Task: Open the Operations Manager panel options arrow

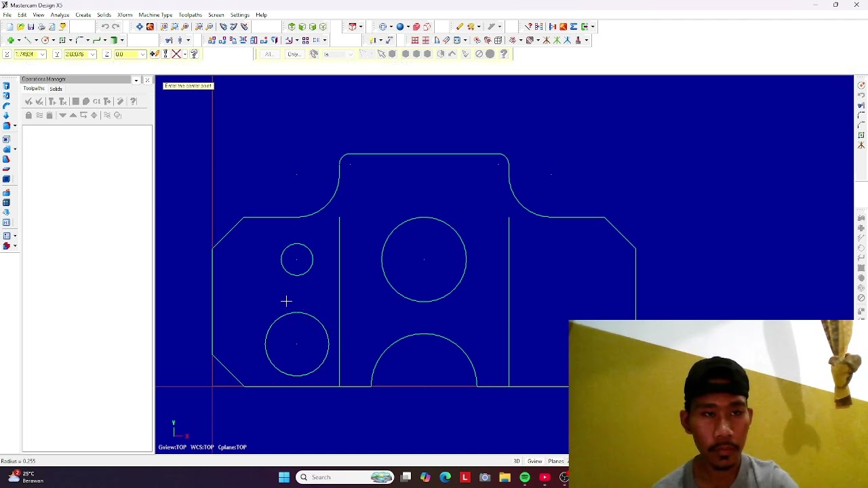Action: coord(136,80)
